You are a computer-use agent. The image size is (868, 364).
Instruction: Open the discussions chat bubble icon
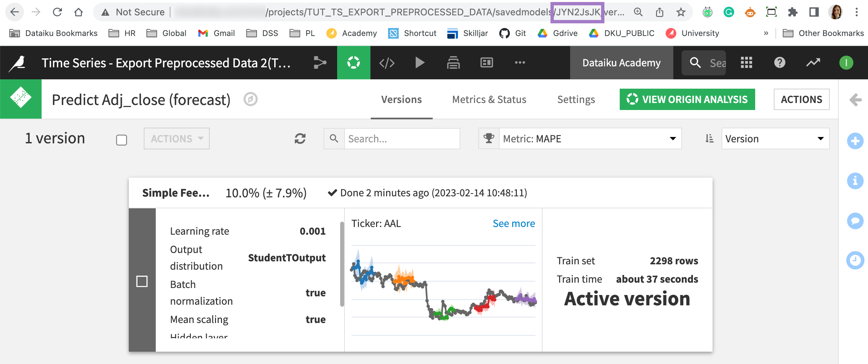pyautogui.click(x=855, y=221)
